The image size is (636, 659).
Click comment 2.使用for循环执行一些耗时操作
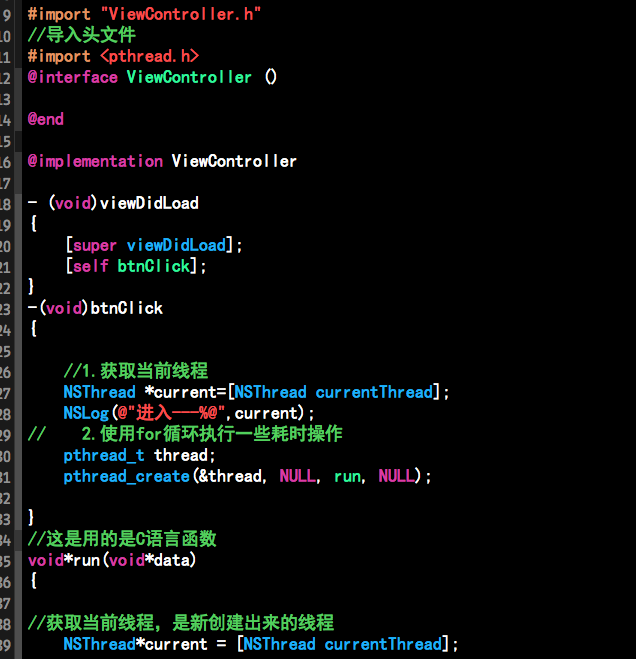pos(212,434)
